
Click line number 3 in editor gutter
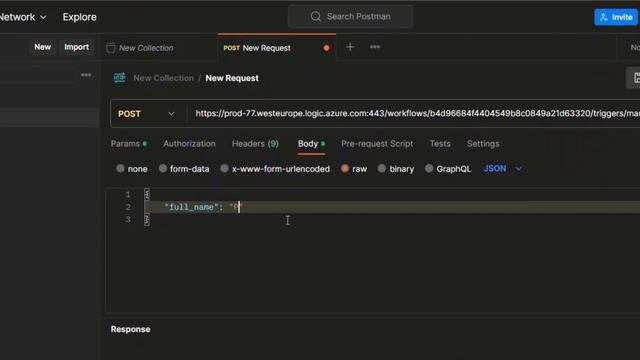[x=128, y=220]
